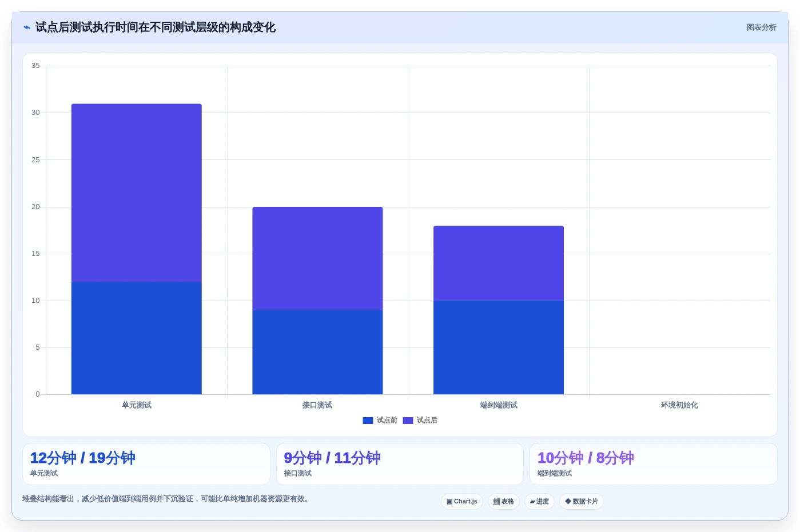Viewport: 800px width, 532px height.
Task: Click the footnote text starting 堆叠结构能看出
Action: 168,499
